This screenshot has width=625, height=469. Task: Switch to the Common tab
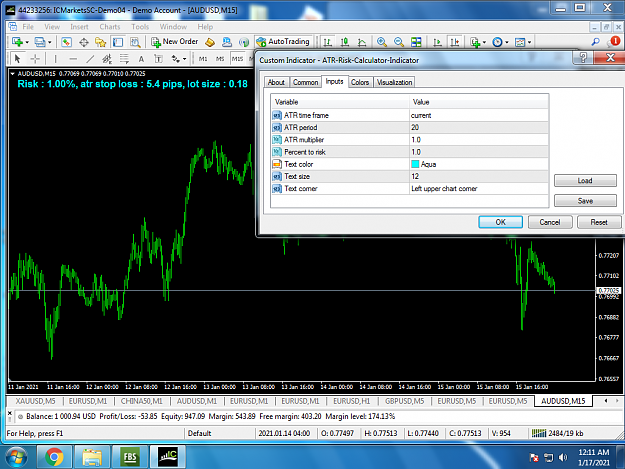305,82
